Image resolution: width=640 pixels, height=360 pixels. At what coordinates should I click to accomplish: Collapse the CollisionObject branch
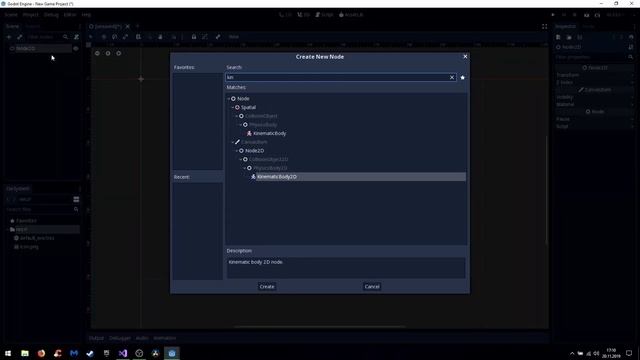click(237, 116)
